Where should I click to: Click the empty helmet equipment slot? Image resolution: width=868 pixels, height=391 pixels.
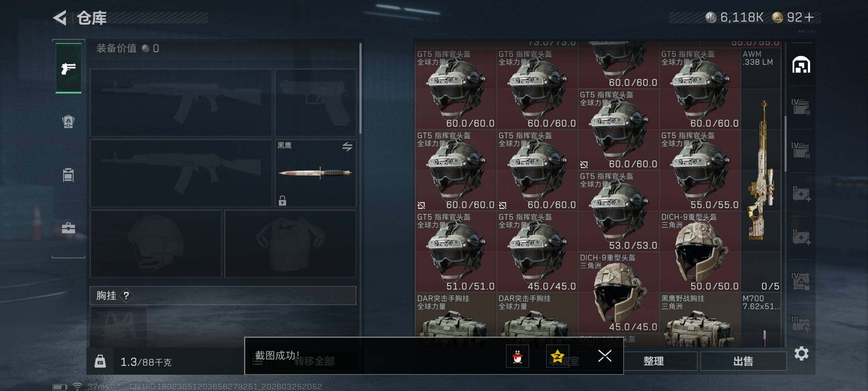(156, 244)
